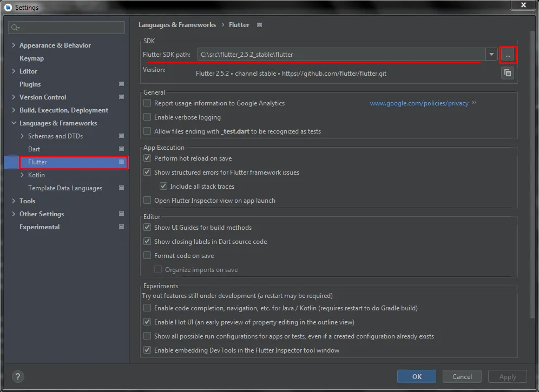Close the Settings dialog

(x=523, y=5)
